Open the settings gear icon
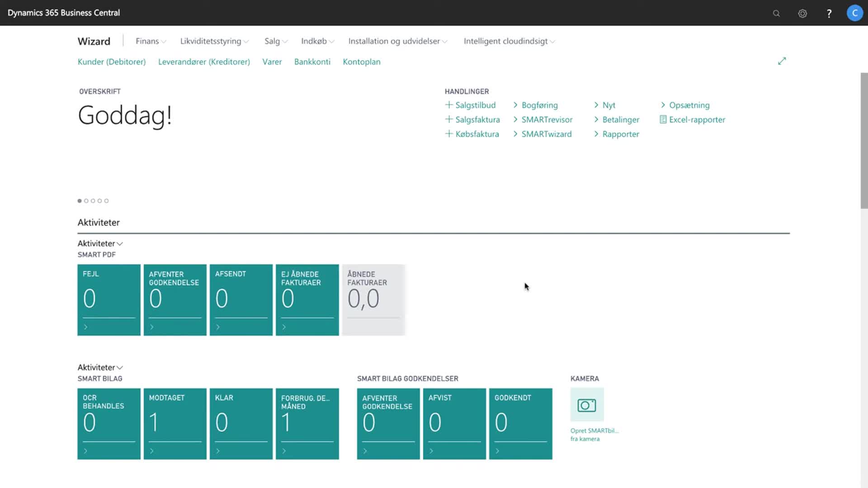The image size is (868, 488). (x=802, y=13)
